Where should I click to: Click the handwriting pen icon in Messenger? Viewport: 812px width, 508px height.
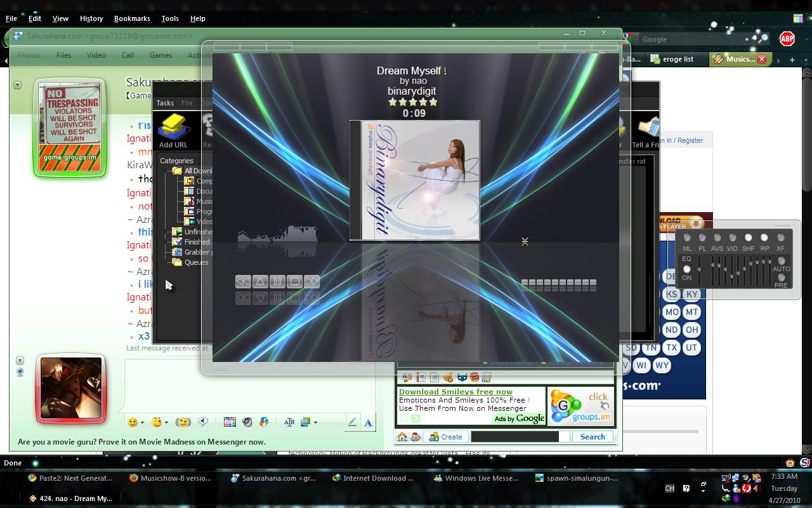tap(353, 422)
